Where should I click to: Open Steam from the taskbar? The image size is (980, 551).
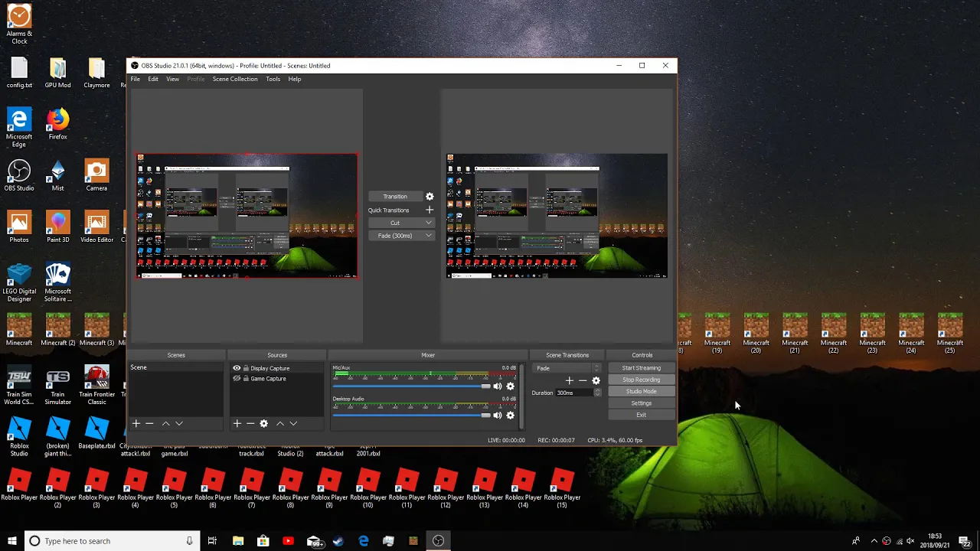coord(338,541)
